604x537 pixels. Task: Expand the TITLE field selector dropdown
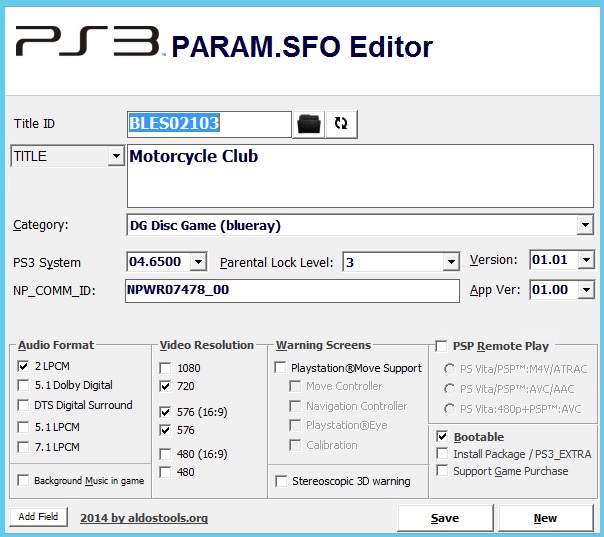116,156
